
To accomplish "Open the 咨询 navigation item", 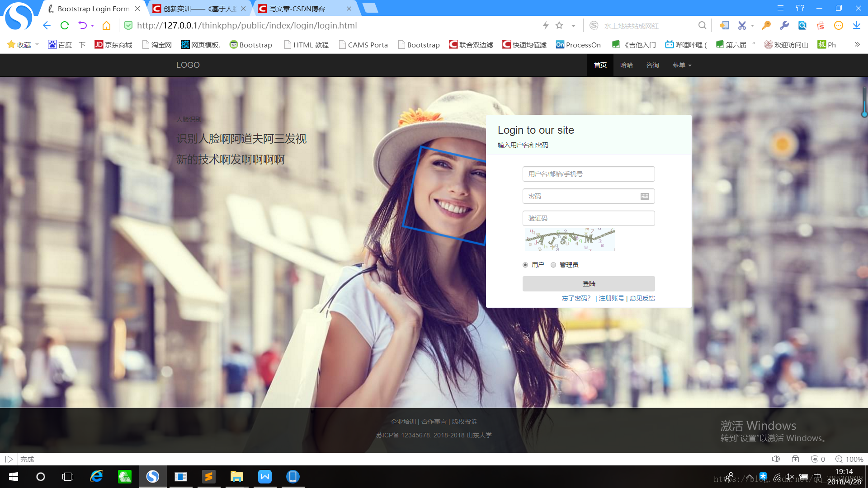I will (652, 65).
